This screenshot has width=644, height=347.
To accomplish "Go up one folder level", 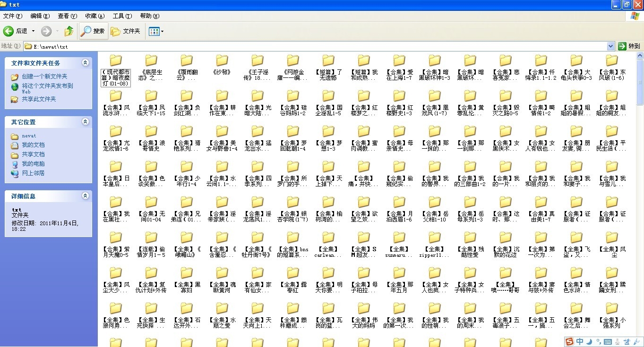I will click(69, 31).
